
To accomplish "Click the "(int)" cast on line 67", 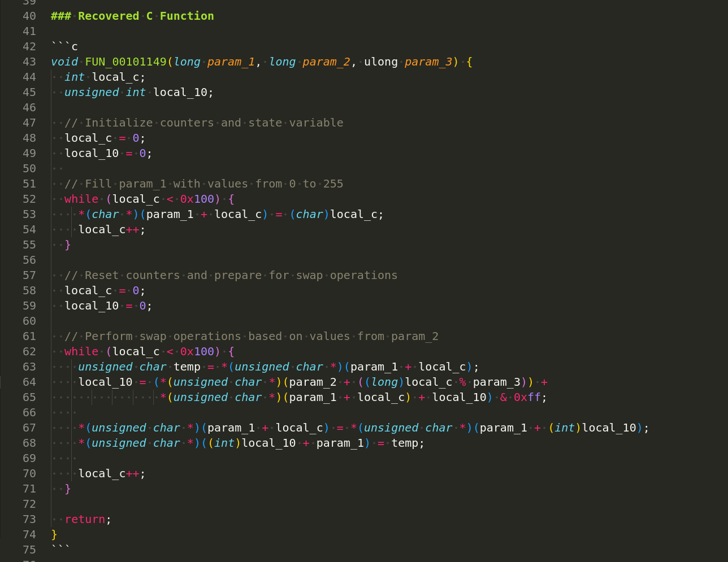I will tap(565, 428).
